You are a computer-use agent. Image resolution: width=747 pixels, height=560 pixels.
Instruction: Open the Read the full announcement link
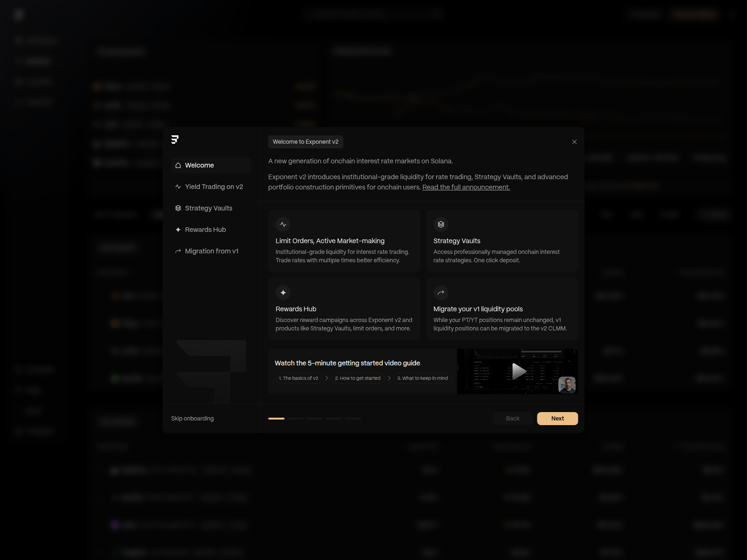click(466, 187)
